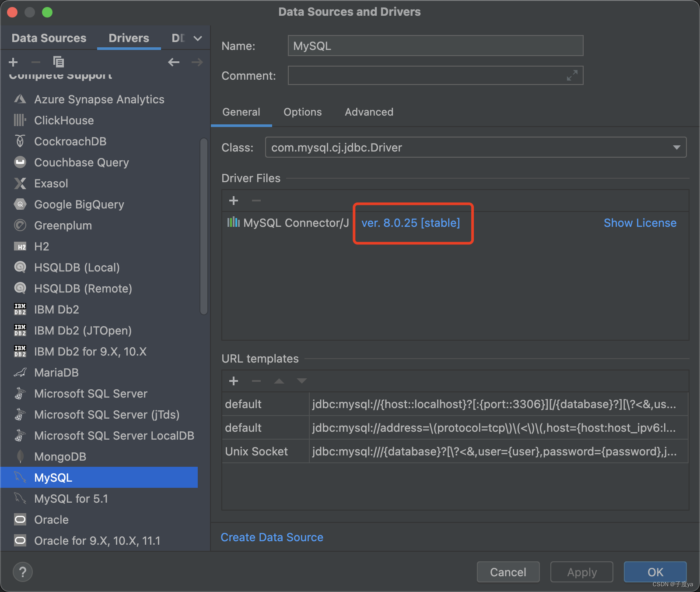Switch to the Data Sources tab

coord(49,38)
